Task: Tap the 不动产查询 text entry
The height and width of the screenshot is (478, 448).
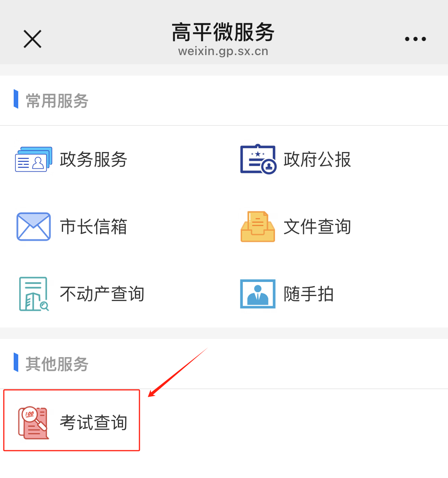Action: pyautogui.click(x=102, y=294)
